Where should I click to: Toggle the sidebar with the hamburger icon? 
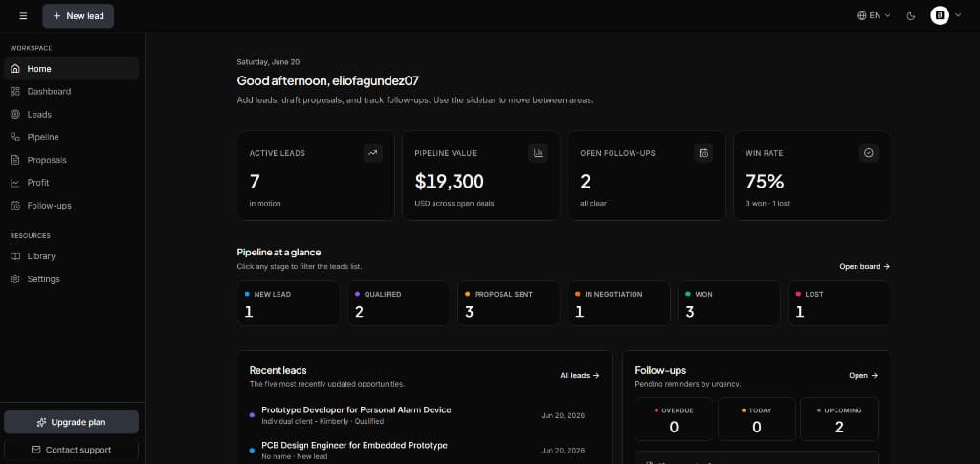(23, 16)
